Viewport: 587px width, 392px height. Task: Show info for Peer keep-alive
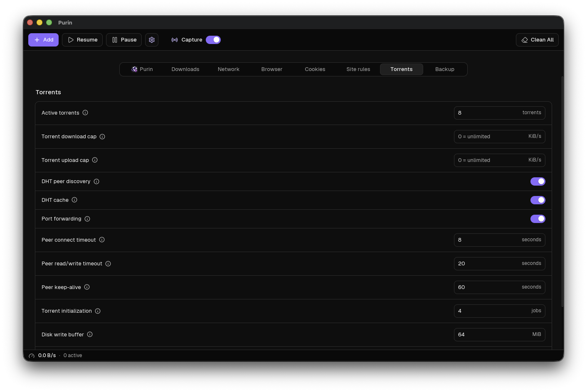pyautogui.click(x=87, y=287)
